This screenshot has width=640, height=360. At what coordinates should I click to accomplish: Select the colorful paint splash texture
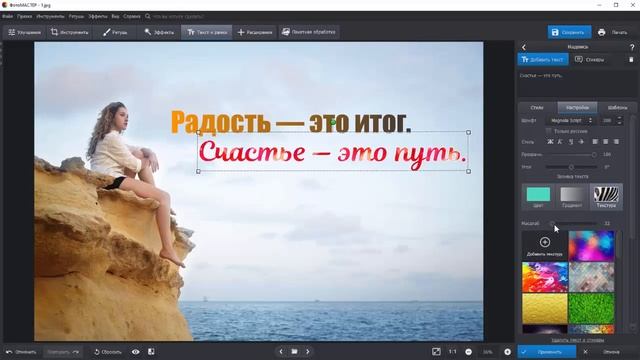click(545, 277)
